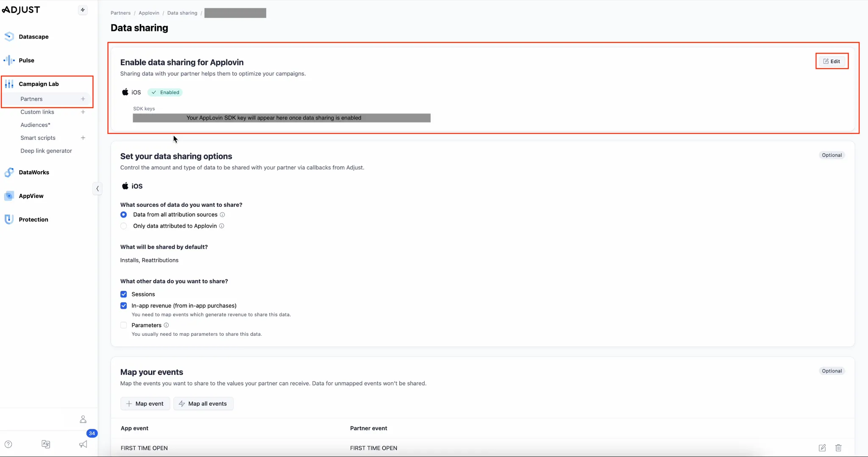Delete FIRST TIME OPEN event mapping

coord(838,448)
